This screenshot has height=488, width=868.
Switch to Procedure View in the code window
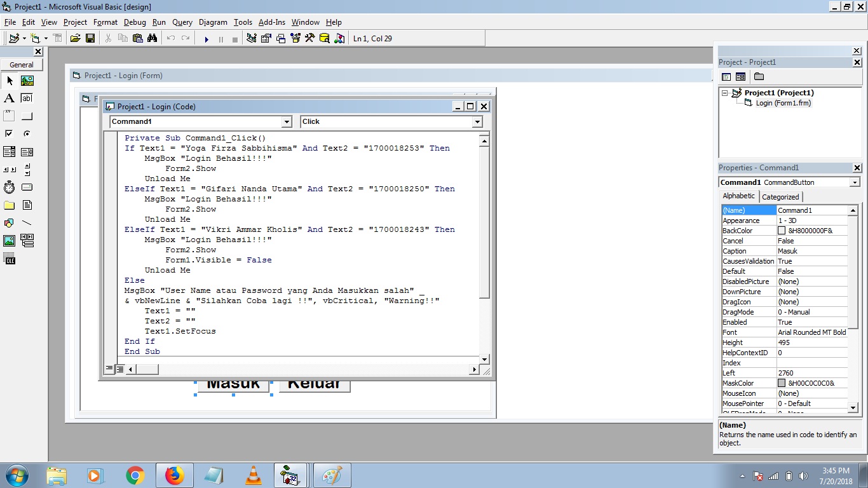click(x=109, y=369)
